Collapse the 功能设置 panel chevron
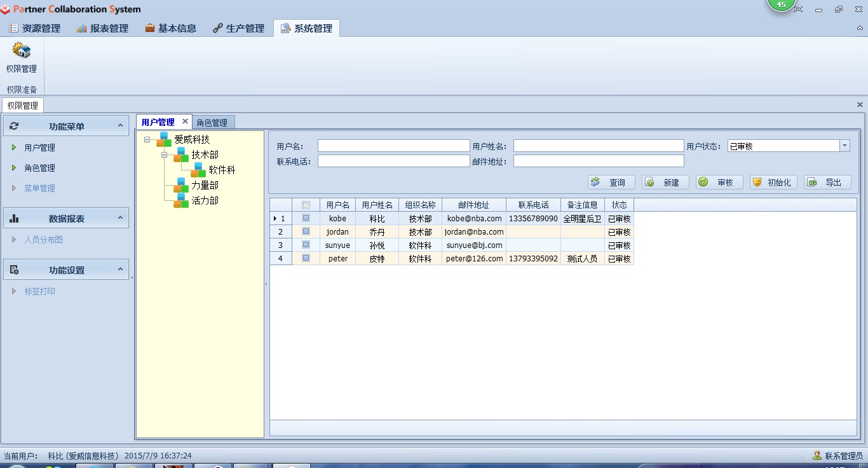The height and width of the screenshot is (468, 868). 120,270
